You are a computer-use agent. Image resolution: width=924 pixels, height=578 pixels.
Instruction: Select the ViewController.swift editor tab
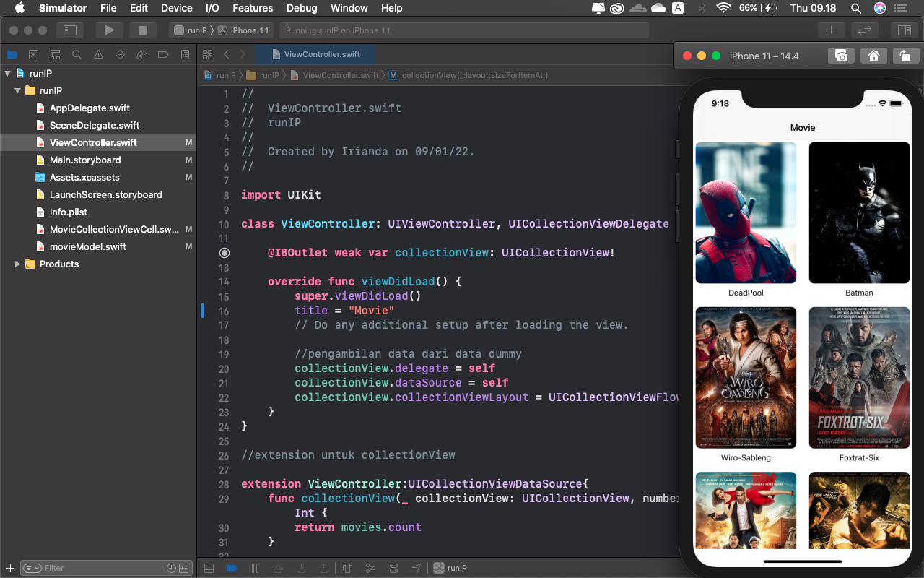click(x=315, y=54)
